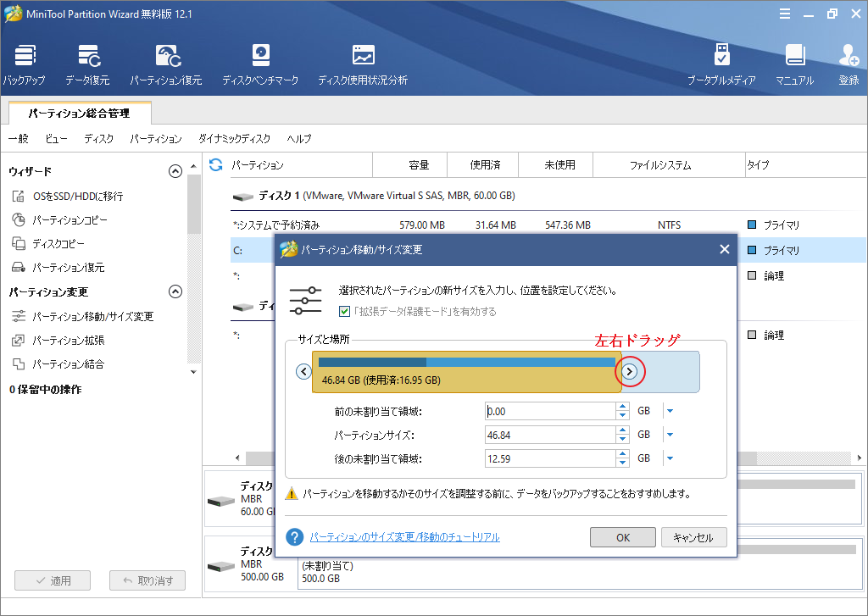Image resolution: width=868 pixels, height=616 pixels.
Task: Select パーティション総合管理 tab
Action: [80, 114]
